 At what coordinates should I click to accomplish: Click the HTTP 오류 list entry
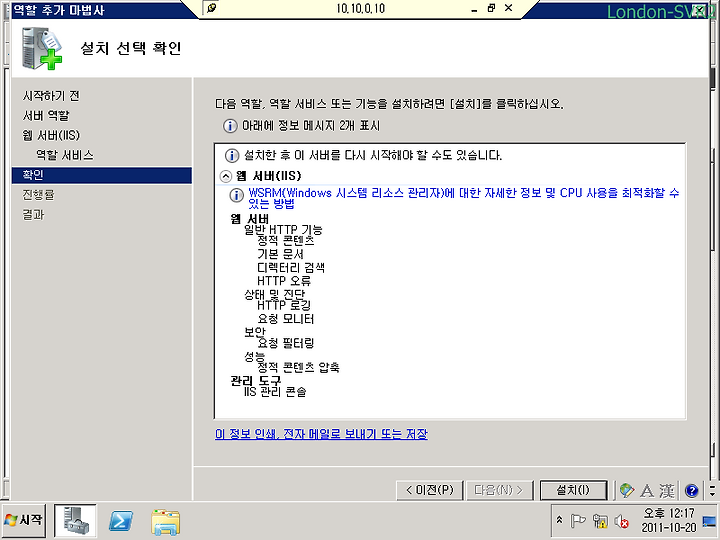pyautogui.click(x=284, y=281)
